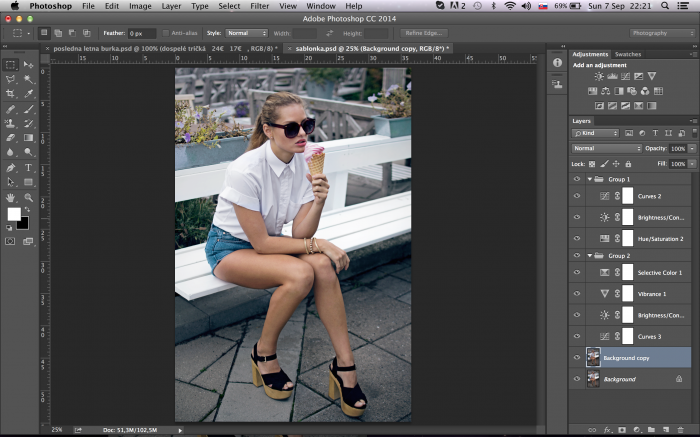
Task: Click the Refine Edge button
Action: pyautogui.click(x=424, y=33)
